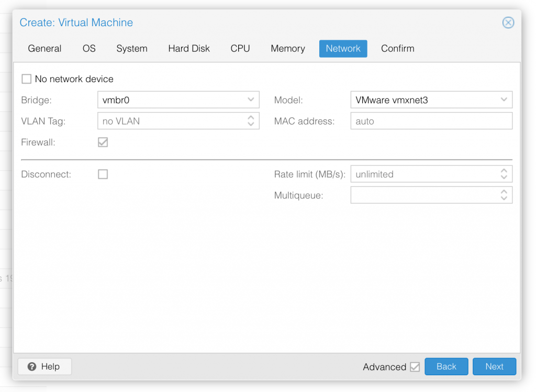Open the Memory tab
536x392 pixels.
point(288,49)
